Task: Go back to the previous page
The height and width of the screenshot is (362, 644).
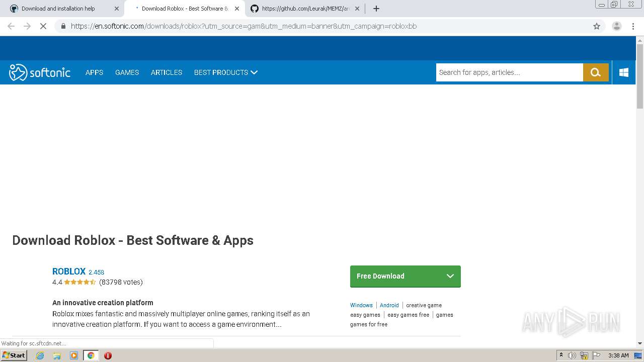Action: (11, 26)
